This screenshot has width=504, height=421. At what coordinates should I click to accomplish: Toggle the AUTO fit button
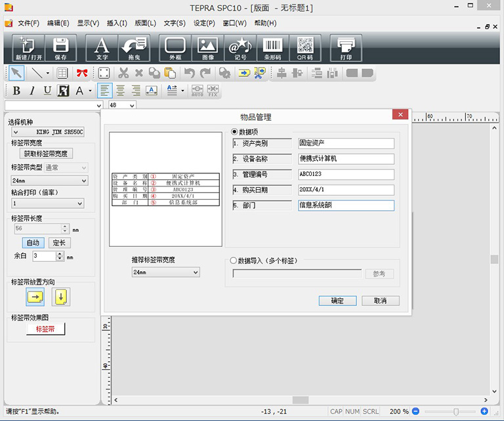(198, 91)
